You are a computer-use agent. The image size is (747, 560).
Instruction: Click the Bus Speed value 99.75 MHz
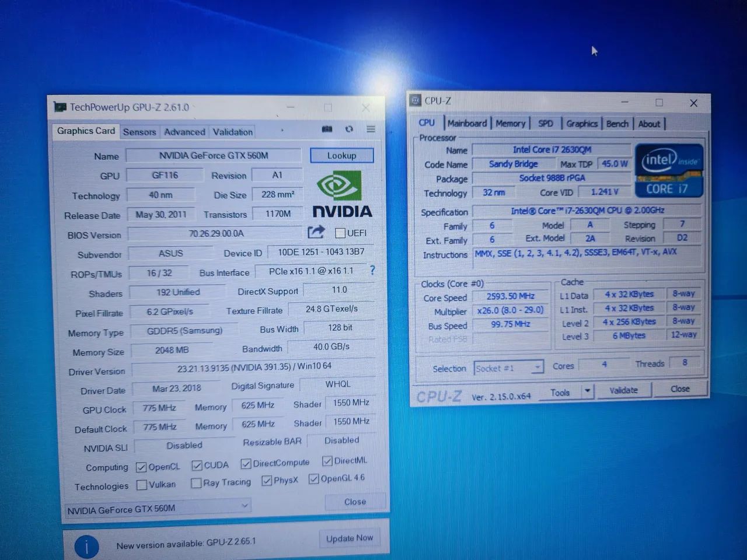(x=511, y=324)
